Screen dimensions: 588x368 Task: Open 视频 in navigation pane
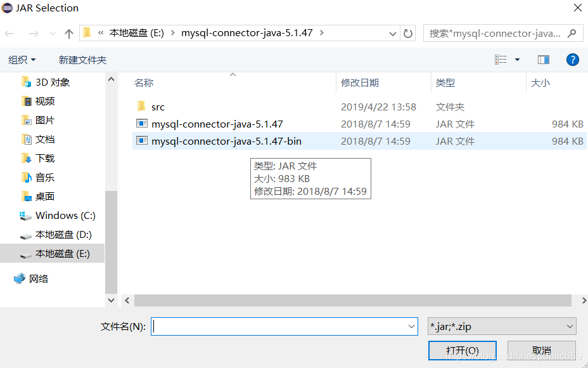coord(45,102)
